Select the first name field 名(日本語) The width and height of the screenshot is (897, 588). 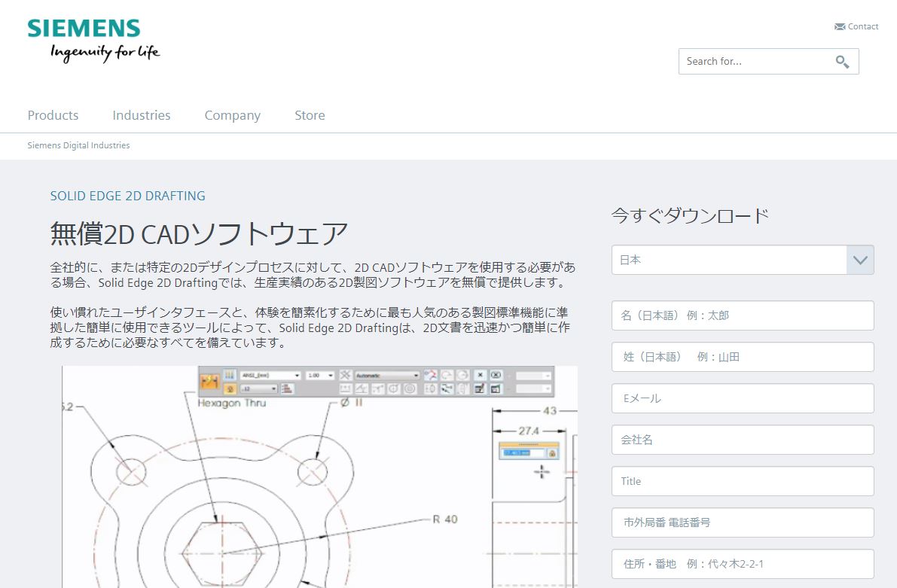742,315
